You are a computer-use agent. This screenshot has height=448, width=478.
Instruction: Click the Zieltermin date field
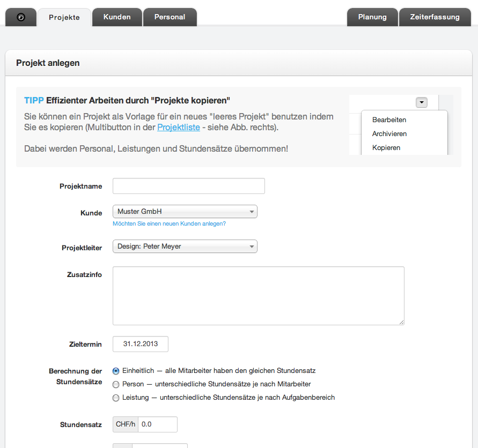(141, 344)
